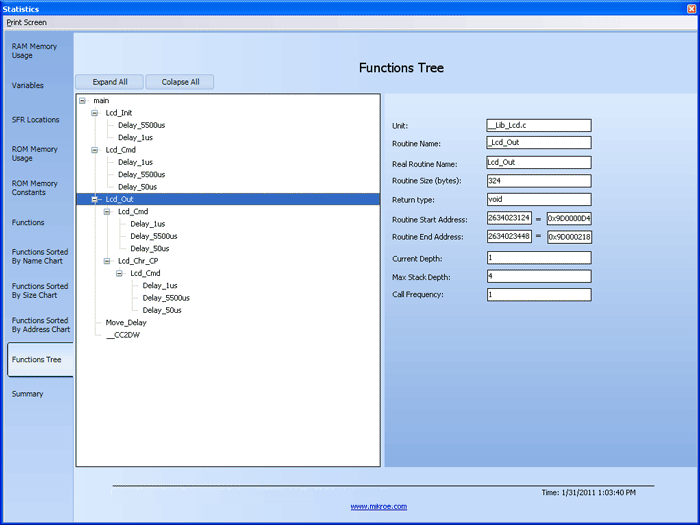Select Delay_5500us under Lcd_Init
Screen dimensions: 700x525
point(142,125)
